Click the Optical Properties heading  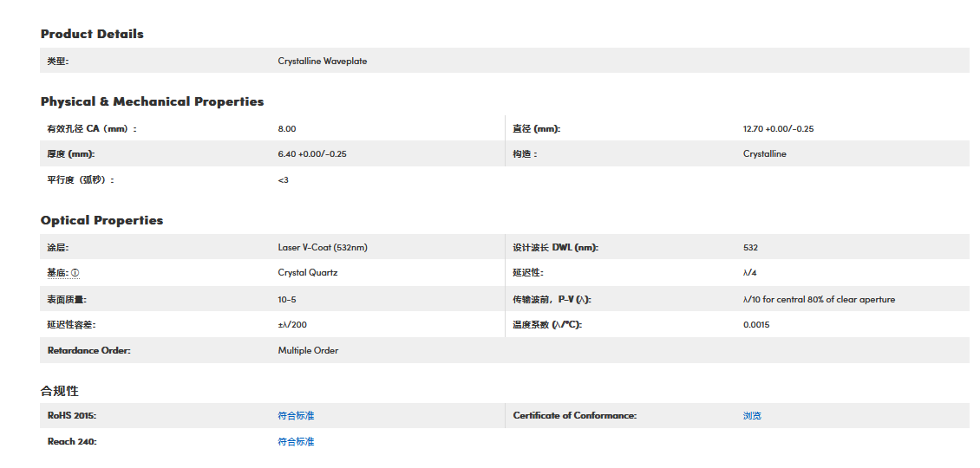101,220
